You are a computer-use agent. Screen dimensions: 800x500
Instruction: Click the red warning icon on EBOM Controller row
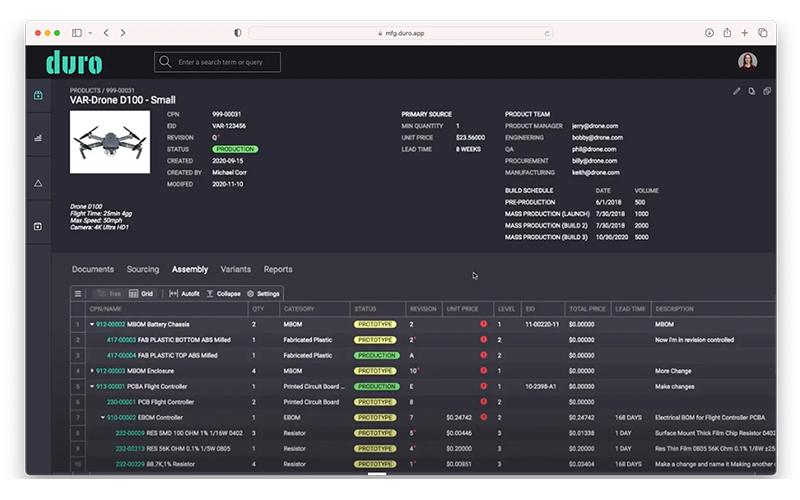tap(483, 417)
